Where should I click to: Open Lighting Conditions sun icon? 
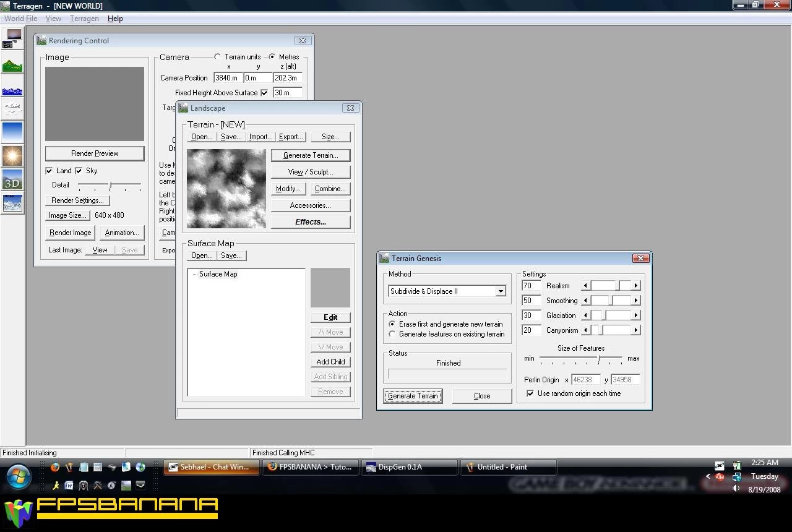12,155
